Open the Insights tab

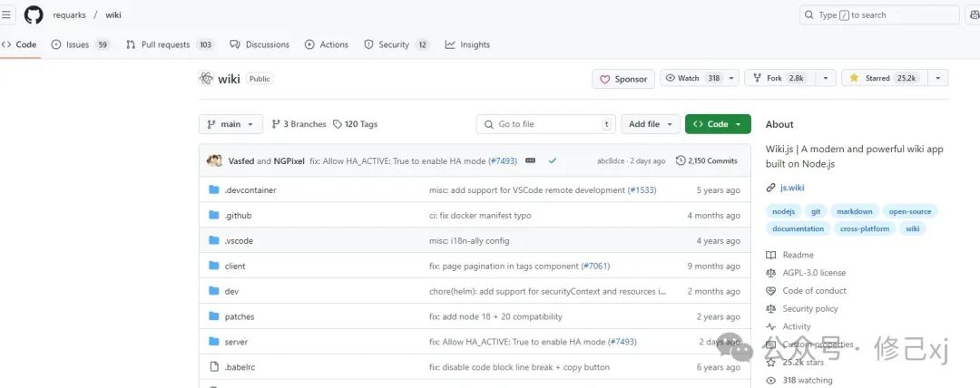pyautogui.click(x=467, y=44)
